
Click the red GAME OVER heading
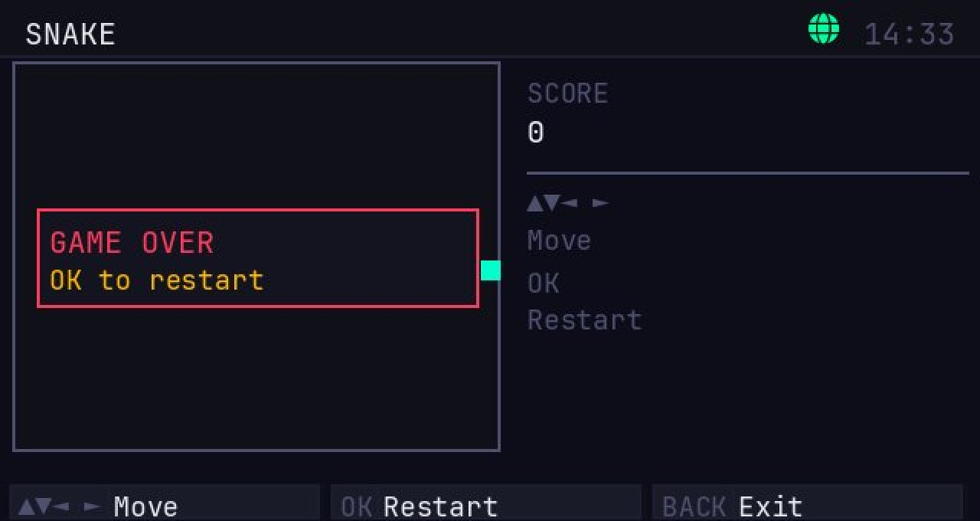(132, 243)
